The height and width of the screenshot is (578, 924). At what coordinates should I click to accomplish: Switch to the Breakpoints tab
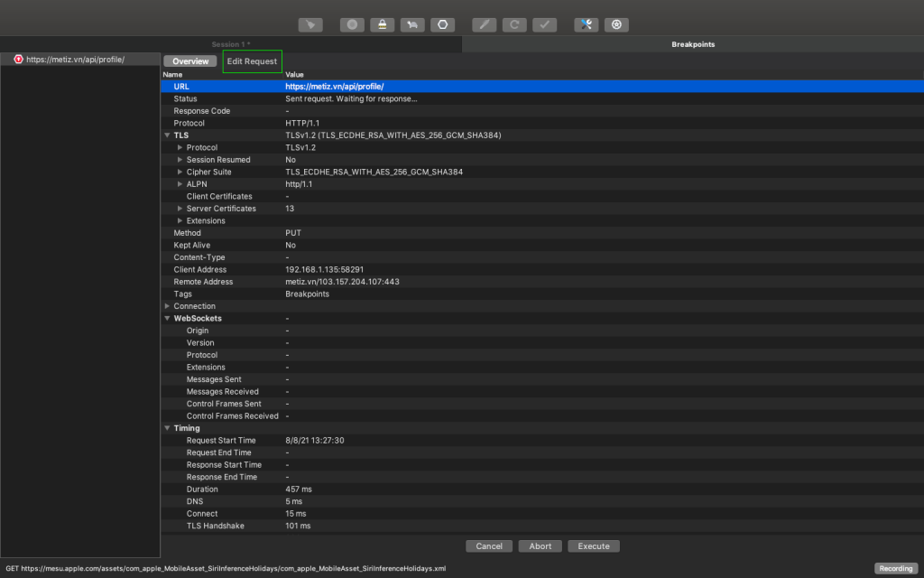pyautogui.click(x=693, y=44)
